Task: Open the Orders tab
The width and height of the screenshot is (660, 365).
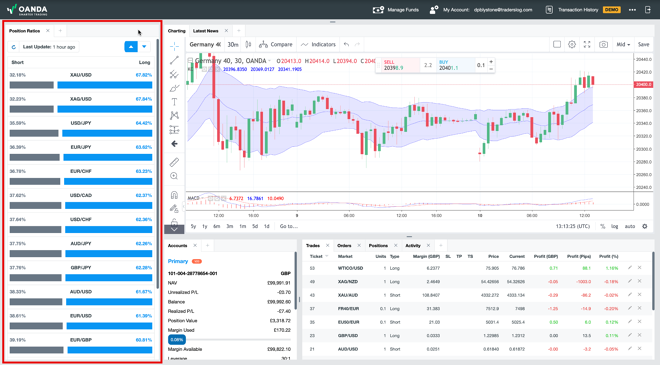Action: 344,245
